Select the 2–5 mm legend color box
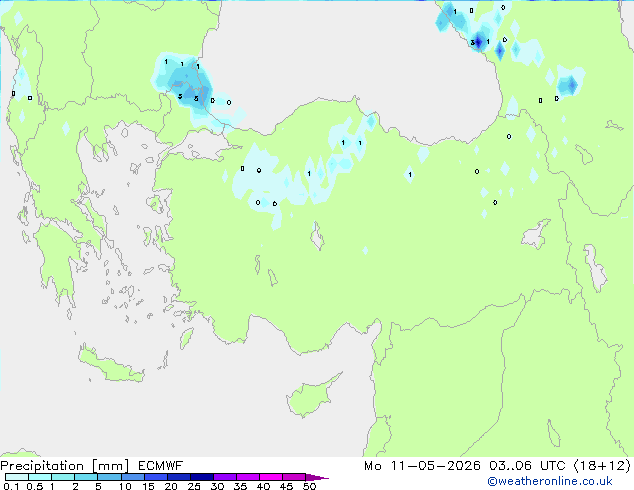Image resolution: width=634 pixels, height=490 pixels. point(86,477)
